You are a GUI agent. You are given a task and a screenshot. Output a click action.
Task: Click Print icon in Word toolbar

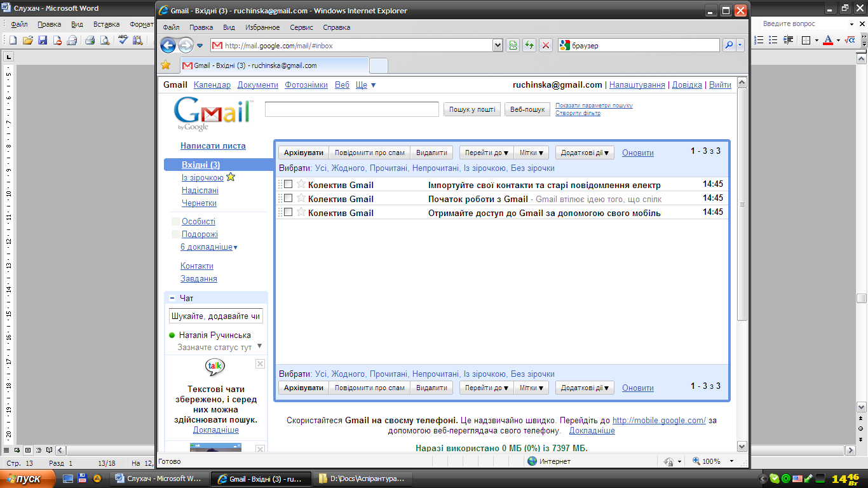[x=90, y=40]
